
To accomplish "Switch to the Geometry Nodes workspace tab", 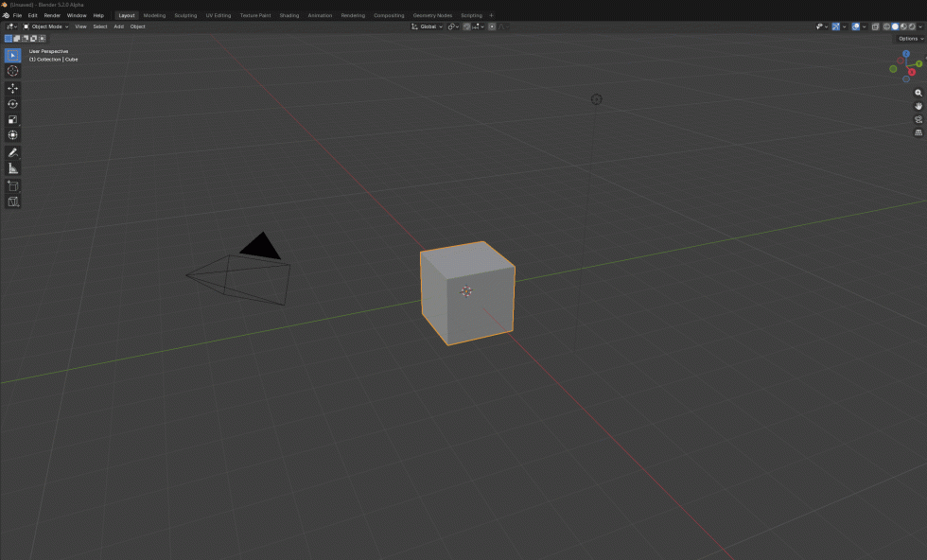I will [432, 15].
